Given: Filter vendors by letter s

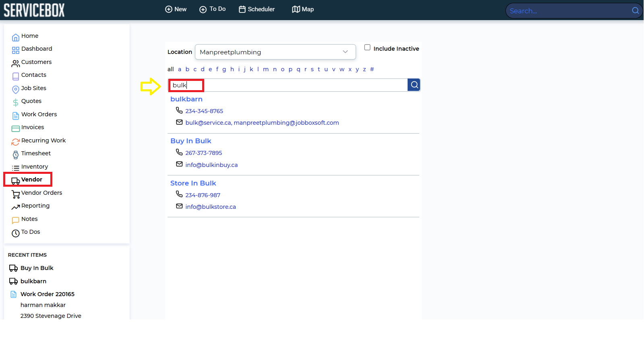Looking at the screenshot, I should (x=312, y=69).
